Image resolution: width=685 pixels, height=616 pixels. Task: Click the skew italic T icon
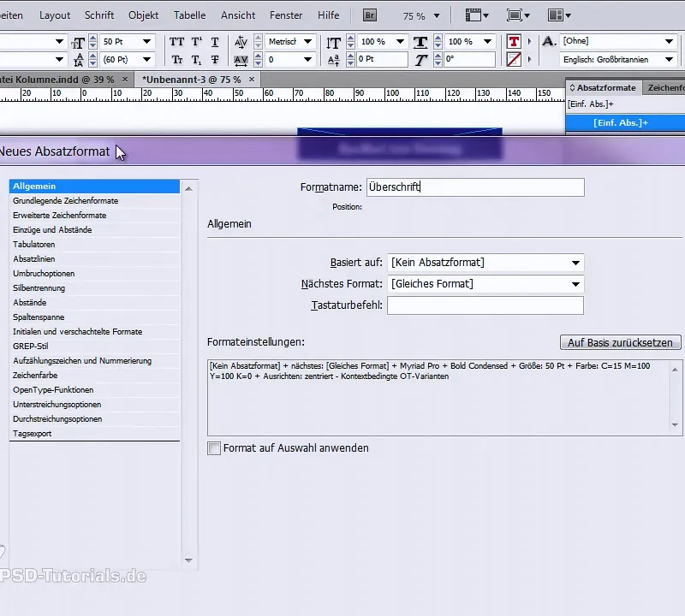(x=420, y=60)
